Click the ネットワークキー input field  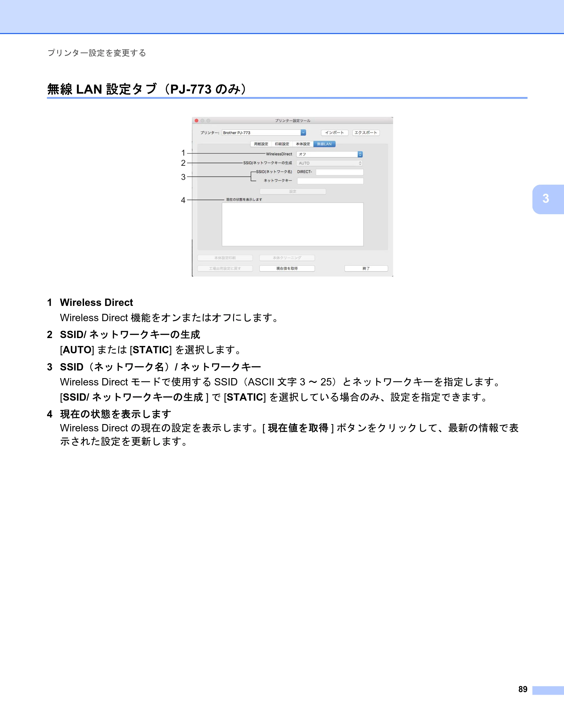pyautogui.click(x=330, y=181)
